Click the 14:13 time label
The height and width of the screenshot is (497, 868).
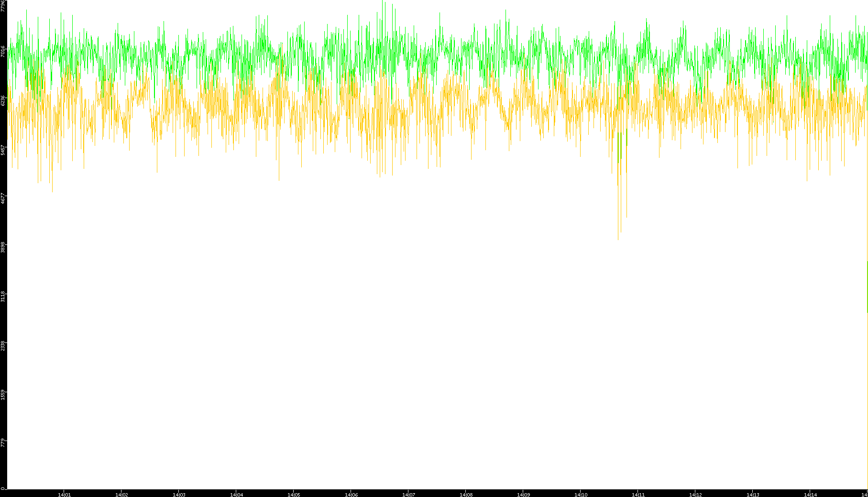pyautogui.click(x=753, y=495)
